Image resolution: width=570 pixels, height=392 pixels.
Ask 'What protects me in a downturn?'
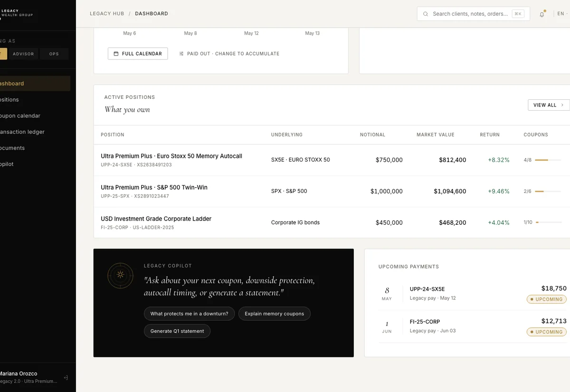pos(189,314)
